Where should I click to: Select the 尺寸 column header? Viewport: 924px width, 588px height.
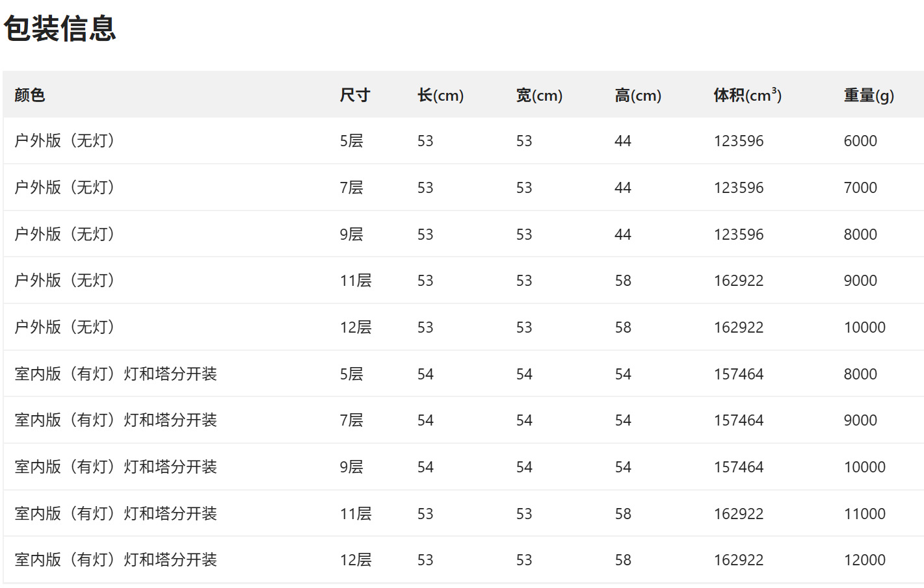pos(354,96)
